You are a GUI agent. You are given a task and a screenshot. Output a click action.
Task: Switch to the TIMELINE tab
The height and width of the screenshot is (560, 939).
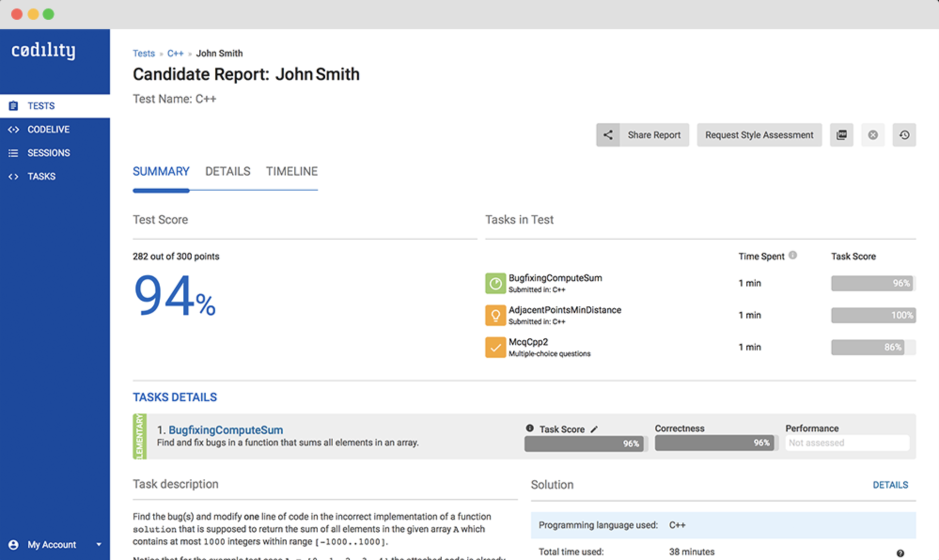[x=291, y=171]
